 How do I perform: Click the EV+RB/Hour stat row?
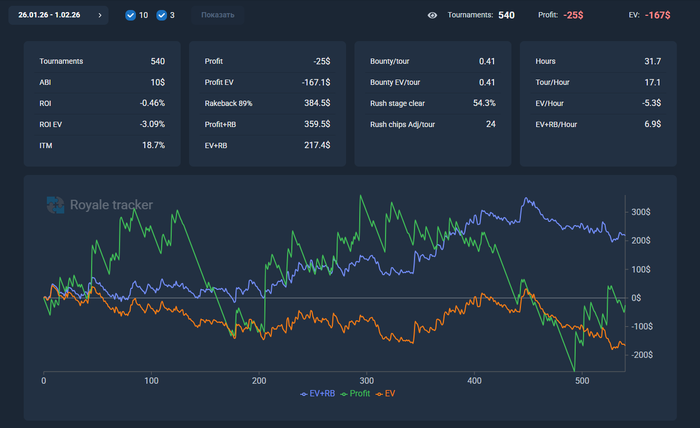tap(598, 124)
